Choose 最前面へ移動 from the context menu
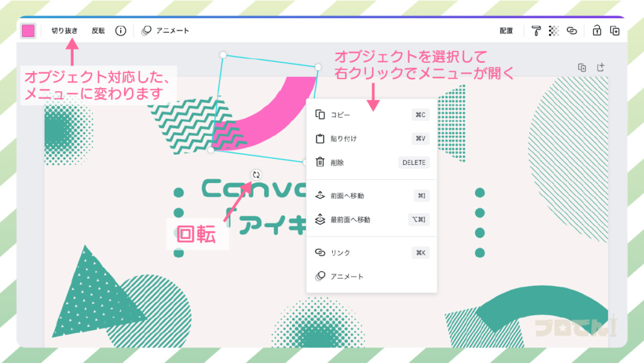 pos(372,220)
